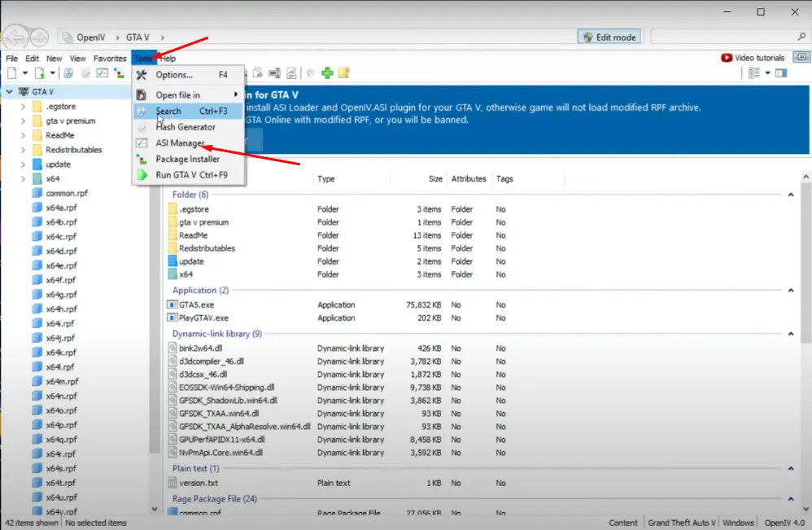Click the version.txt file icon
This screenshot has height=530, width=812.
point(172,483)
